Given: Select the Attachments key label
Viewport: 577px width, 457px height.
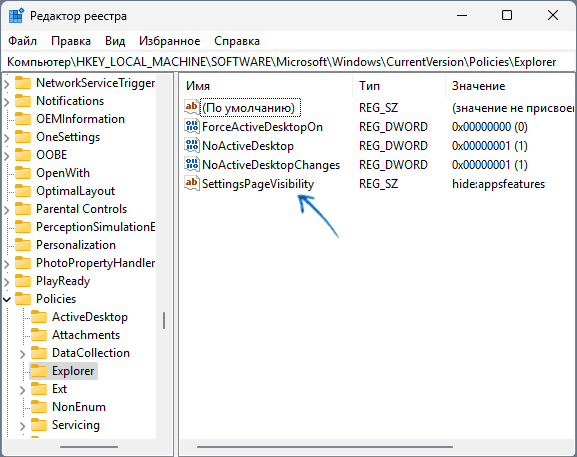Looking at the screenshot, I should point(86,335).
